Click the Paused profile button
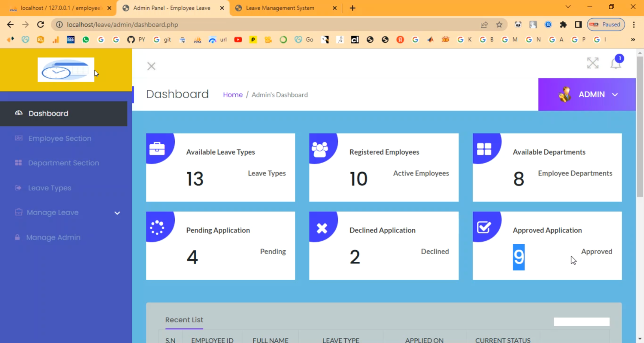The height and width of the screenshot is (343, 644). [x=606, y=24]
